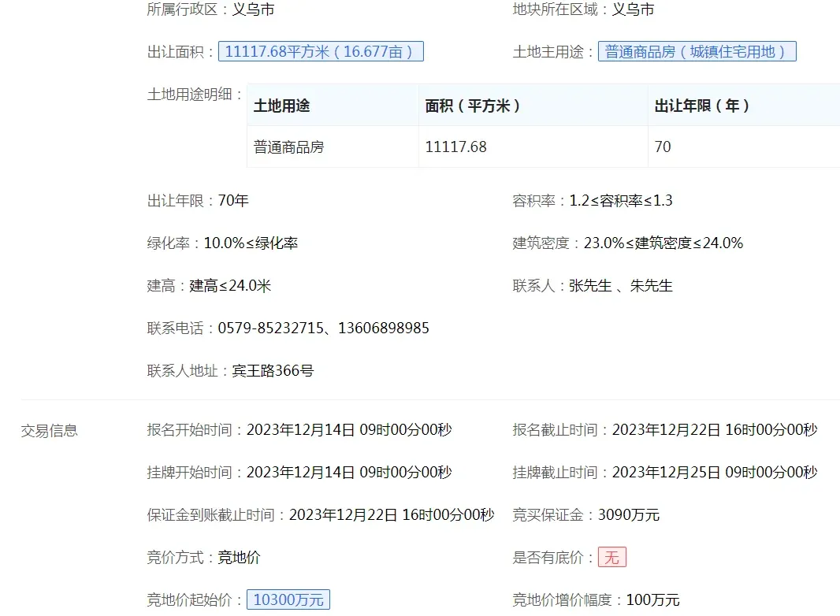
Task: Click the 建筑密度 range value text
Action: click(x=663, y=243)
